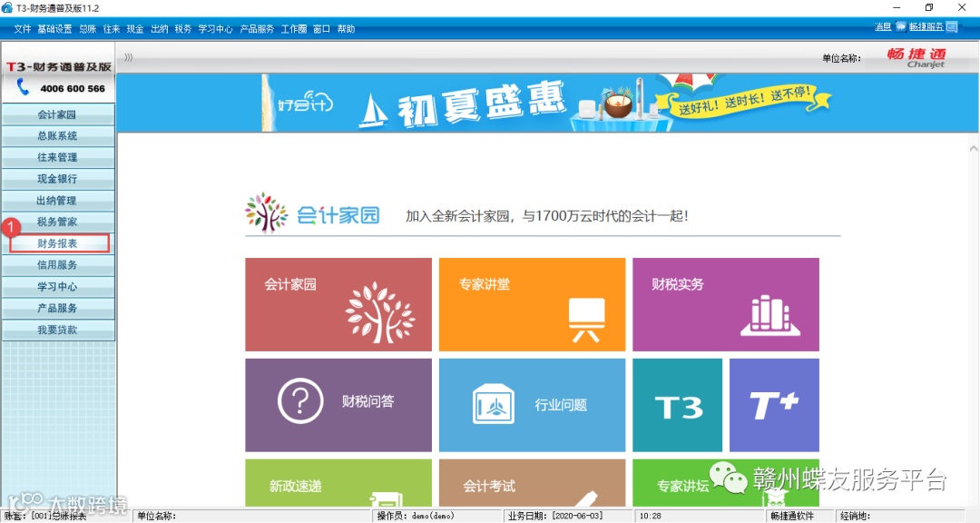The height and width of the screenshot is (523, 980).
Task: Click the 业务日期 [2020-06-03] status field
Action: point(567,516)
